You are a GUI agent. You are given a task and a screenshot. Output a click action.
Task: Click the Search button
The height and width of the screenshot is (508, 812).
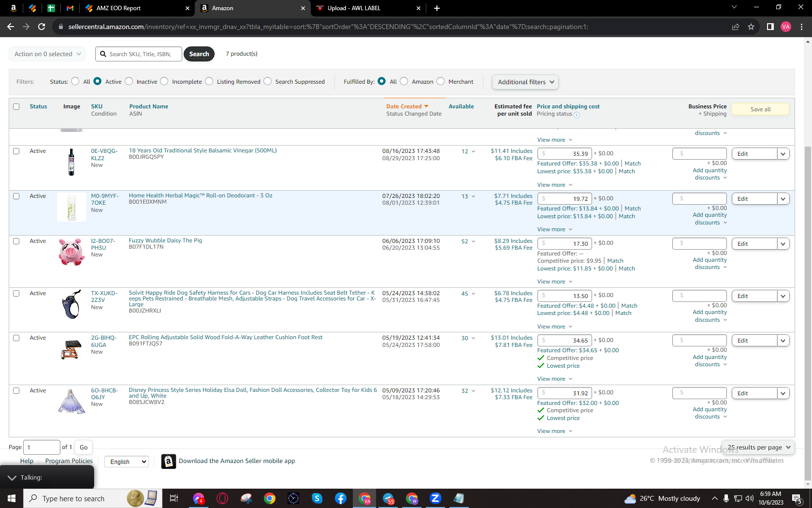[x=199, y=54]
